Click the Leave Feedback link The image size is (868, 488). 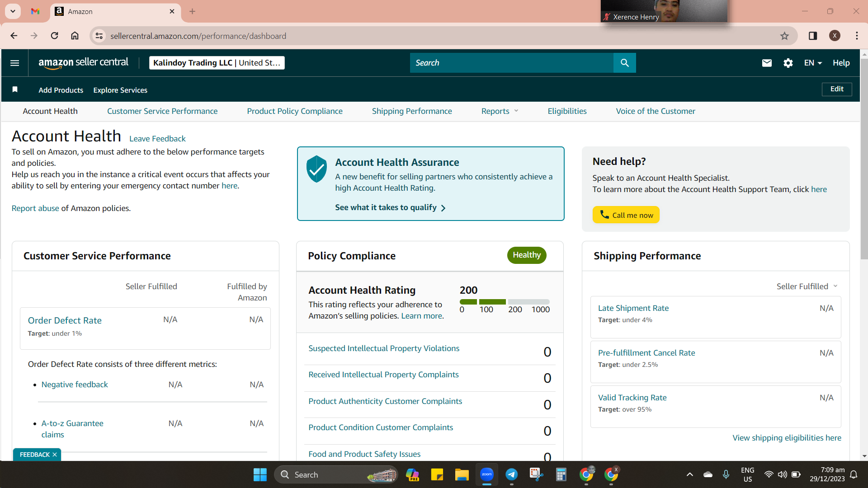[157, 139]
